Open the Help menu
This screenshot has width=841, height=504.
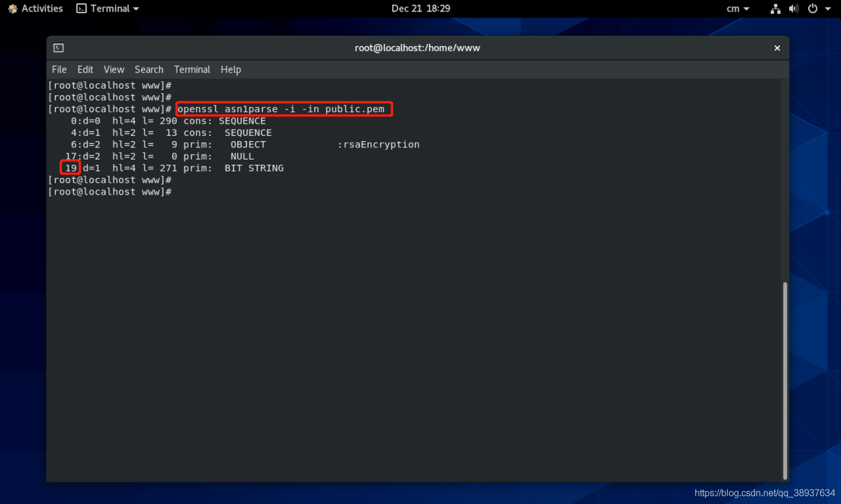tap(231, 70)
